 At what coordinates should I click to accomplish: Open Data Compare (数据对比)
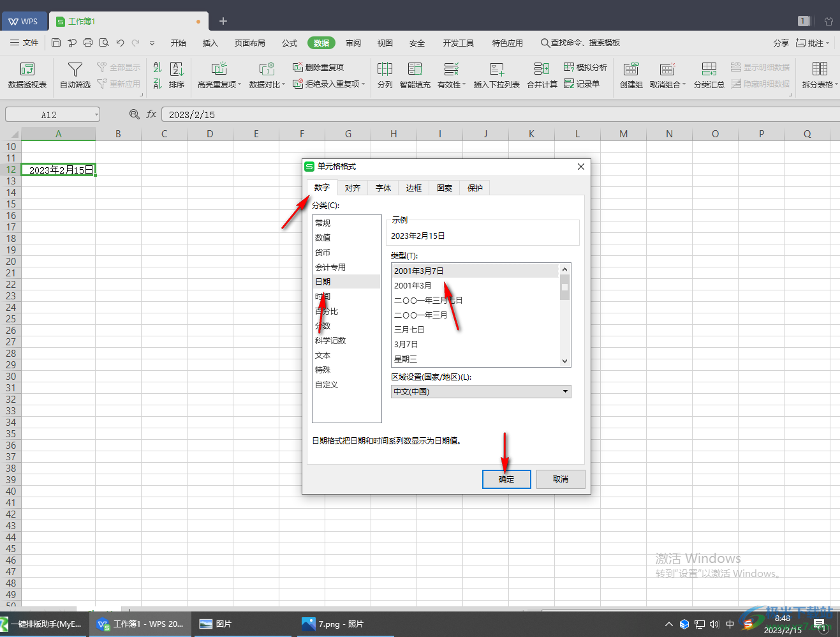click(x=267, y=75)
